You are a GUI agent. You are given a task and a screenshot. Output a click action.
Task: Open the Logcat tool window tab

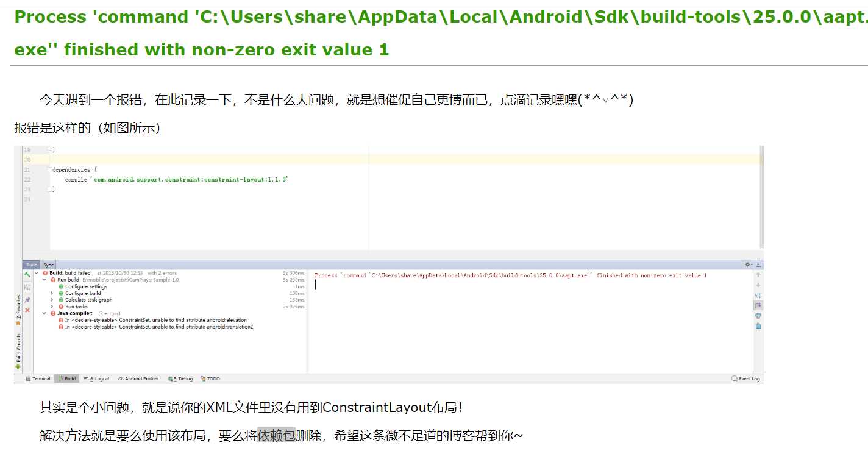pos(97,378)
